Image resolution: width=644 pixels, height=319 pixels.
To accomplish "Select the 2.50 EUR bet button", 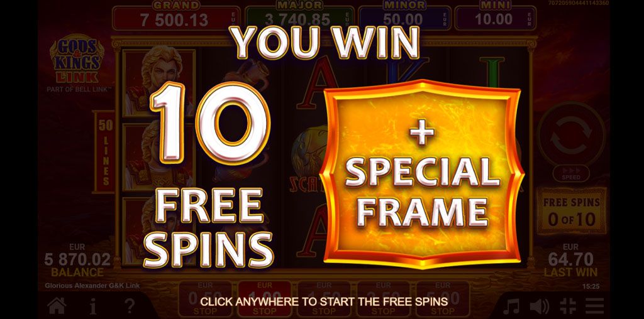I will (383, 299).
